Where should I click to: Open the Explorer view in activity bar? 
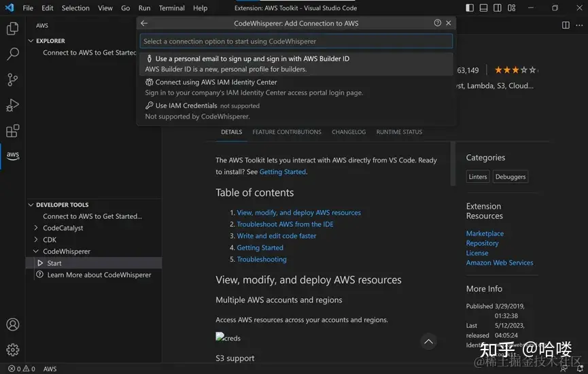pos(12,29)
